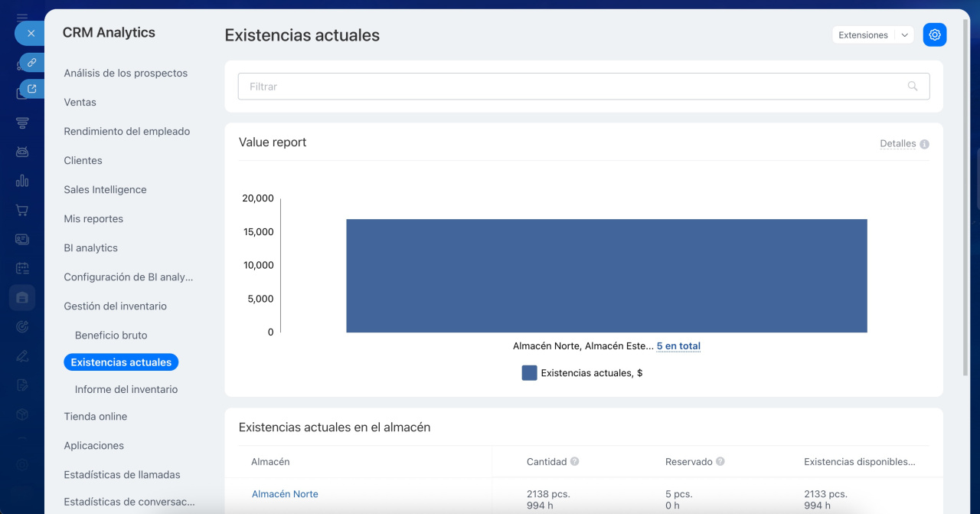
Task: Click the shopping cart icon in left rail
Action: coord(22,210)
